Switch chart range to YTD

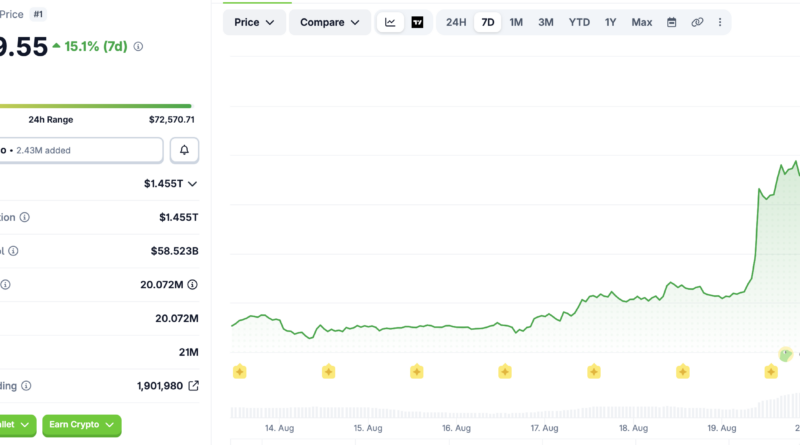tap(579, 22)
